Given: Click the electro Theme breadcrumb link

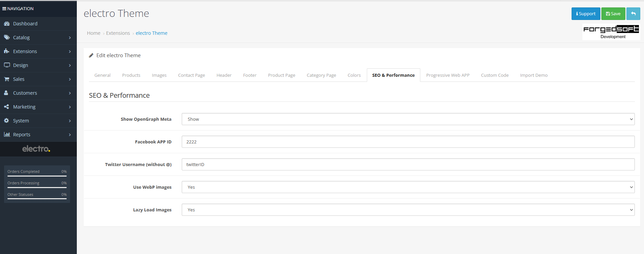Looking at the screenshot, I should 152,33.
